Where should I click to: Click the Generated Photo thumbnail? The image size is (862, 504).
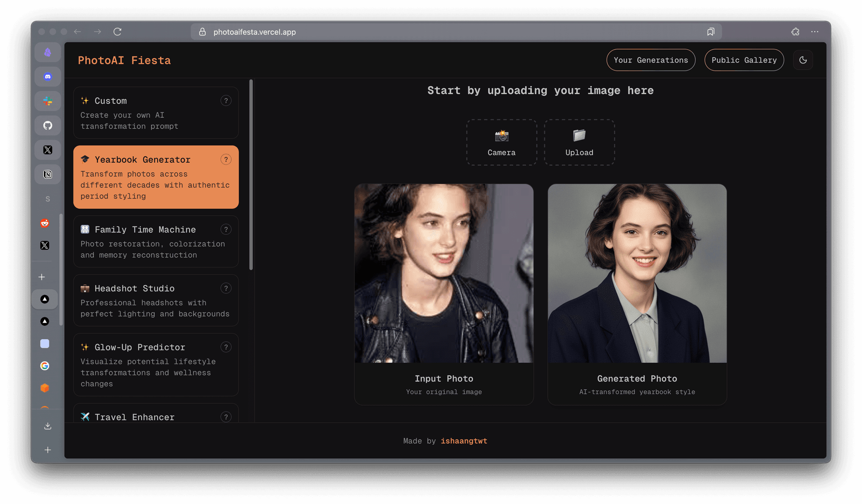click(x=637, y=273)
